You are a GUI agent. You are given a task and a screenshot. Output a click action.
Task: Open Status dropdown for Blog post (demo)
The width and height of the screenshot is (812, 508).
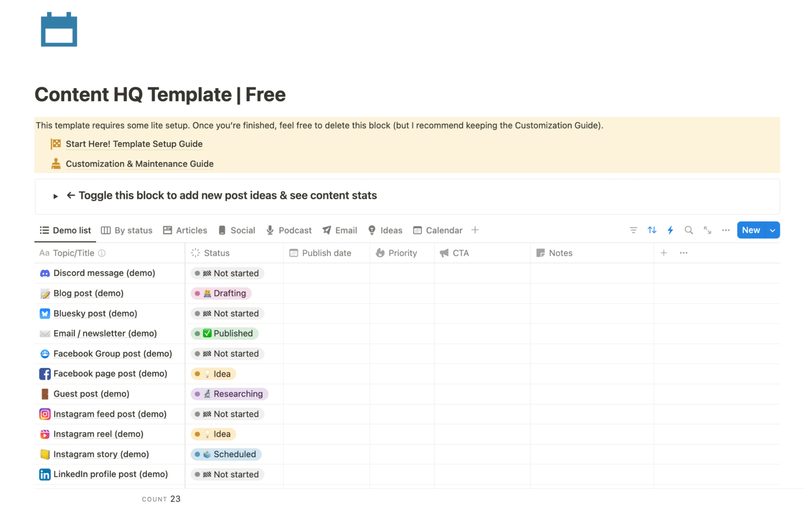222,293
